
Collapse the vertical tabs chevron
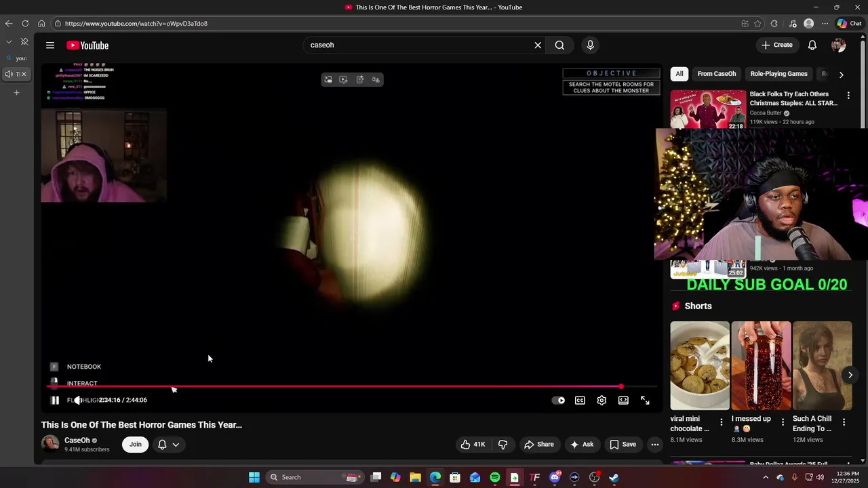click(9, 42)
